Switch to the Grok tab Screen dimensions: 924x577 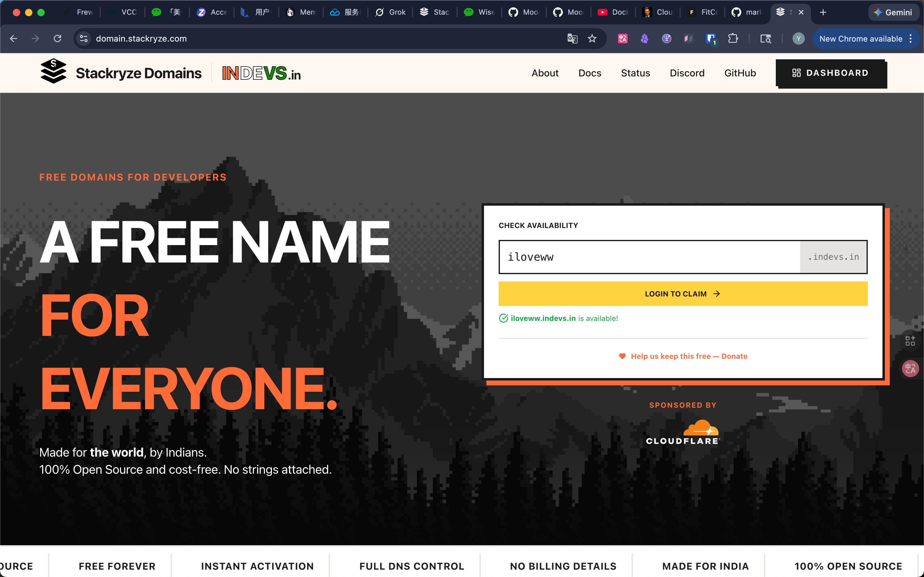(x=391, y=12)
